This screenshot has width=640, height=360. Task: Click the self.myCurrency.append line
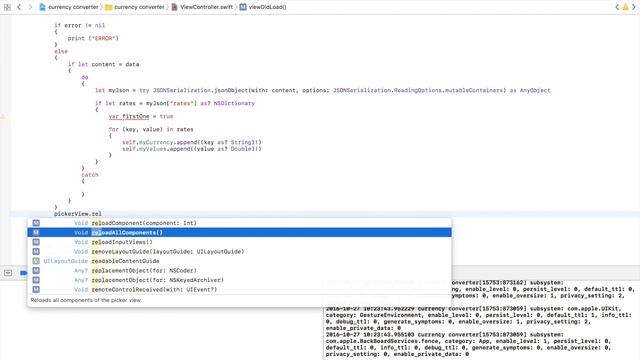[x=192, y=142]
